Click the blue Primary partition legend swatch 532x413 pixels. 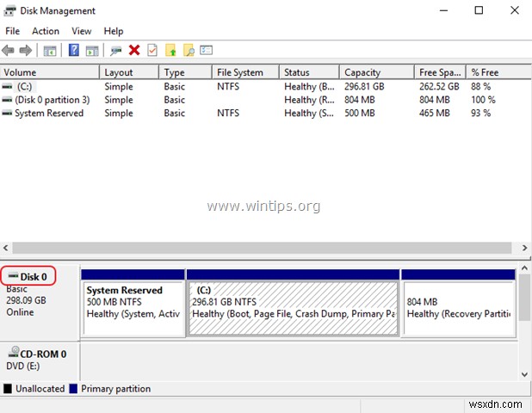[73, 389]
